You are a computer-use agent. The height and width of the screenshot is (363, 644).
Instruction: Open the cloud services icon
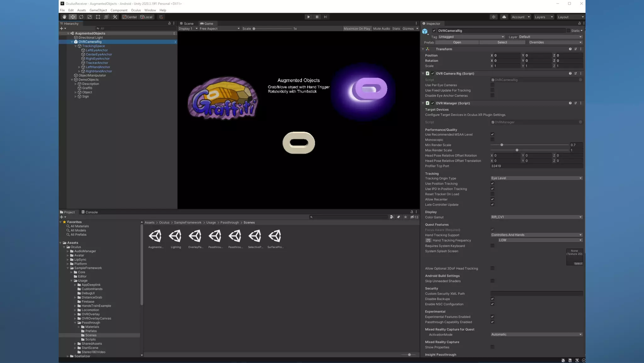click(504, 17)
